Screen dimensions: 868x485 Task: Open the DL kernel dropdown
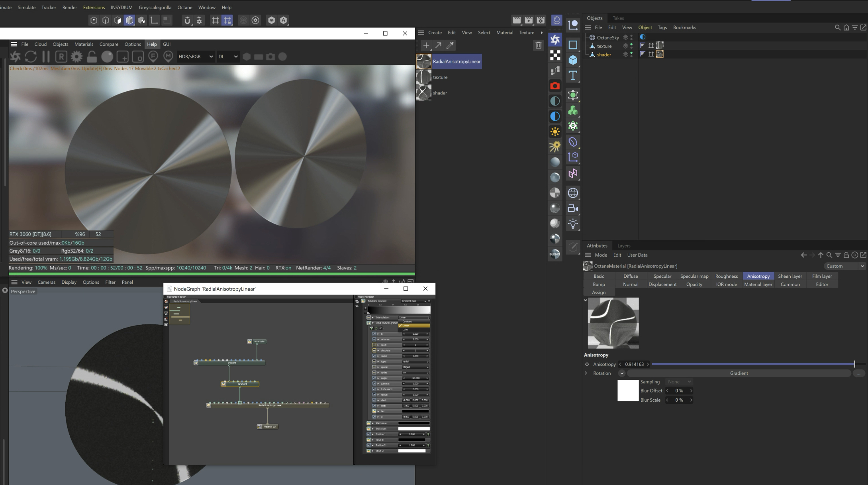(228, 57)
